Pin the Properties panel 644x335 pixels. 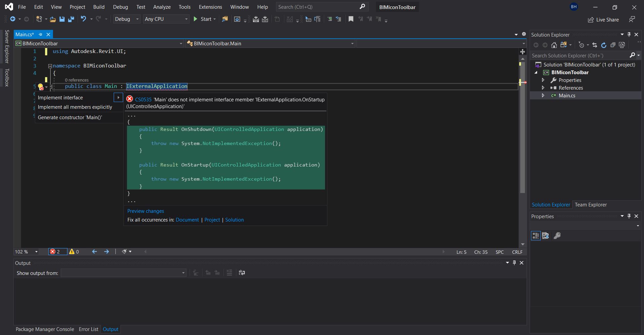point(629,216)
